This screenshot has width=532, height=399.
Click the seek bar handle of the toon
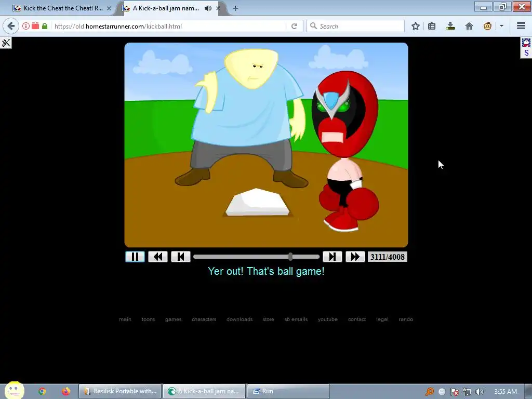point(290,257)
